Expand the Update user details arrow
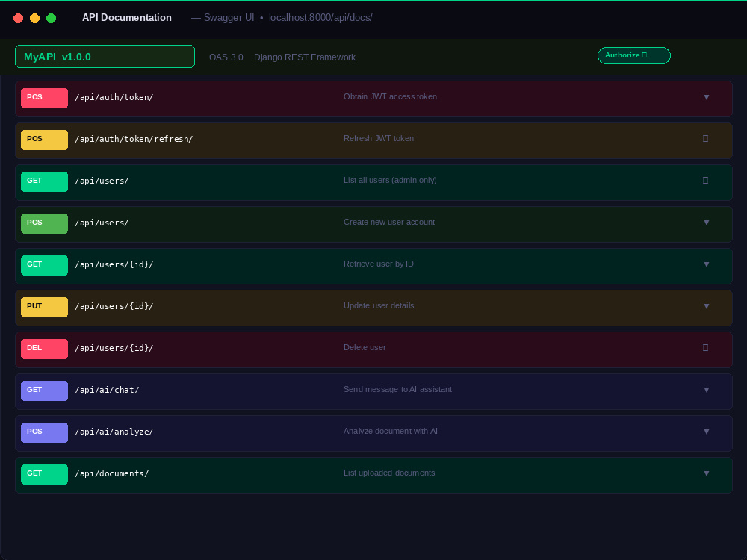 coord(707,306)
